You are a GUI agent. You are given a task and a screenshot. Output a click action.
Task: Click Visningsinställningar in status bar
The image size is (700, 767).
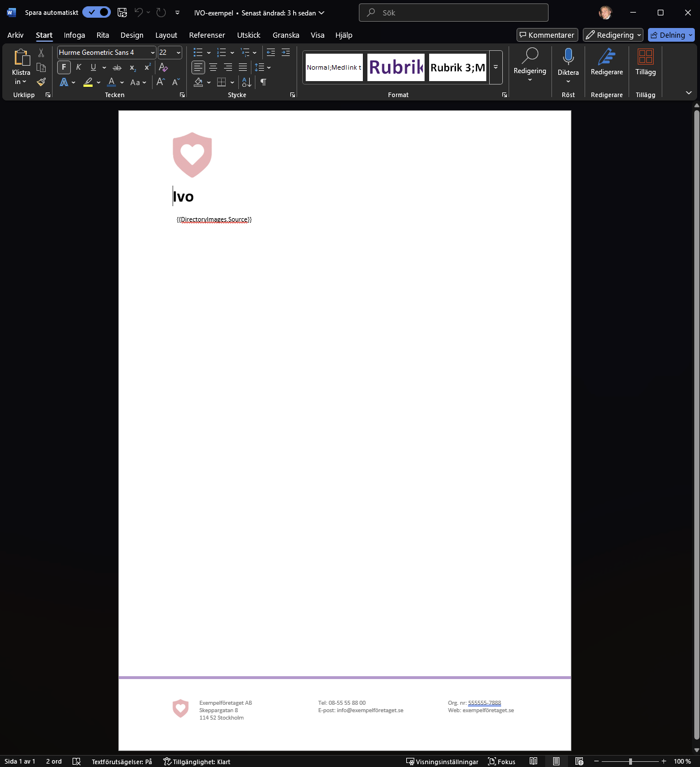(442, 761)
